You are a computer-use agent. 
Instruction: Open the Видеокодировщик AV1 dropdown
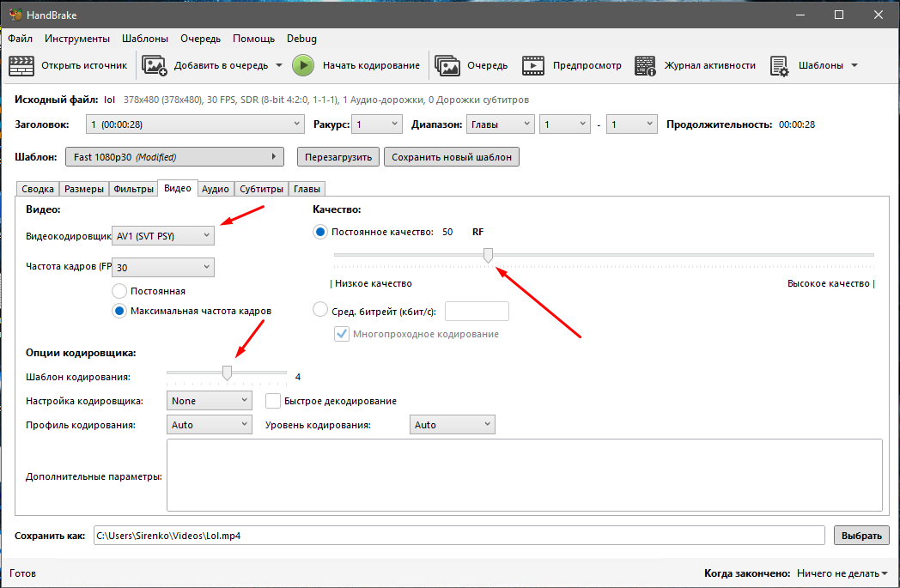(x=162, y=235)
